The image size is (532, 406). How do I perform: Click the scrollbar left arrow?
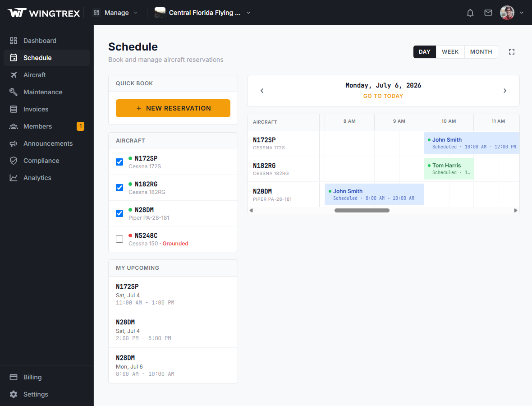click(251, 211)
